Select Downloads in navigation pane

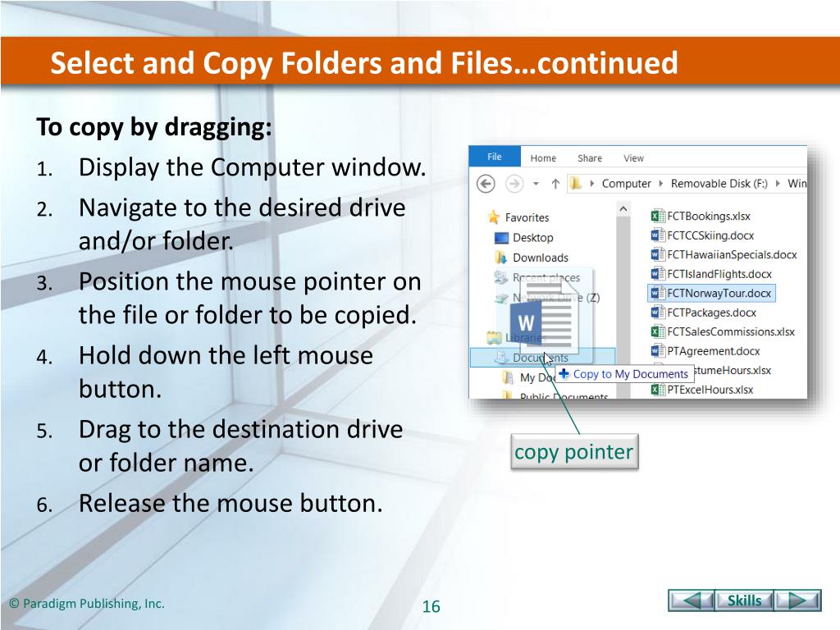coord(541,258)
